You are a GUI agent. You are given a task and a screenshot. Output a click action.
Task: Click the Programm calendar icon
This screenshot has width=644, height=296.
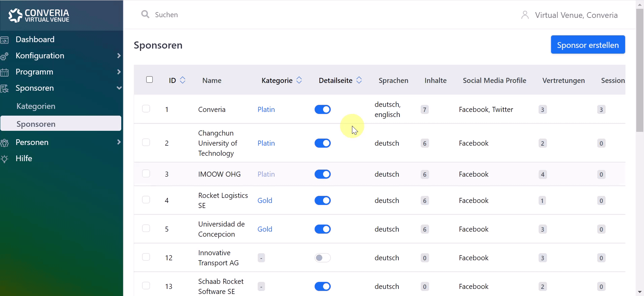5,72
